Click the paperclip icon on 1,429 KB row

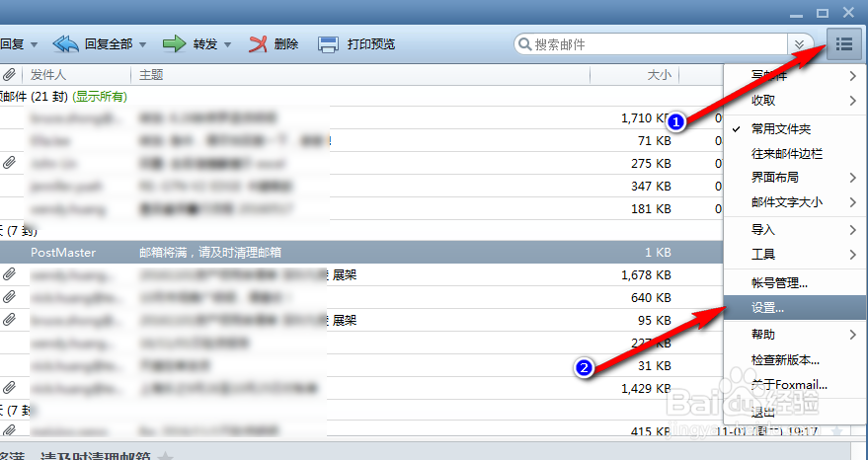coord(9,388)
